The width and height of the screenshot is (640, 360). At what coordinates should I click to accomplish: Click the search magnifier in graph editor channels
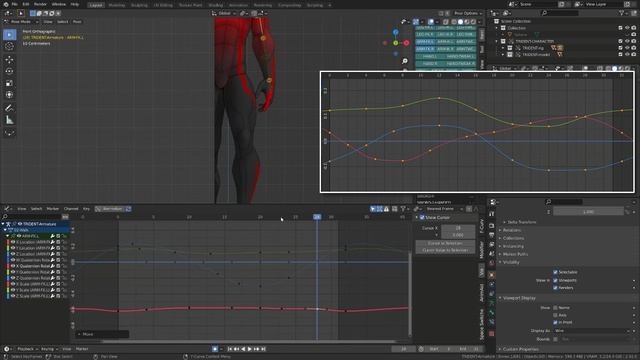(x=5, y=217)
